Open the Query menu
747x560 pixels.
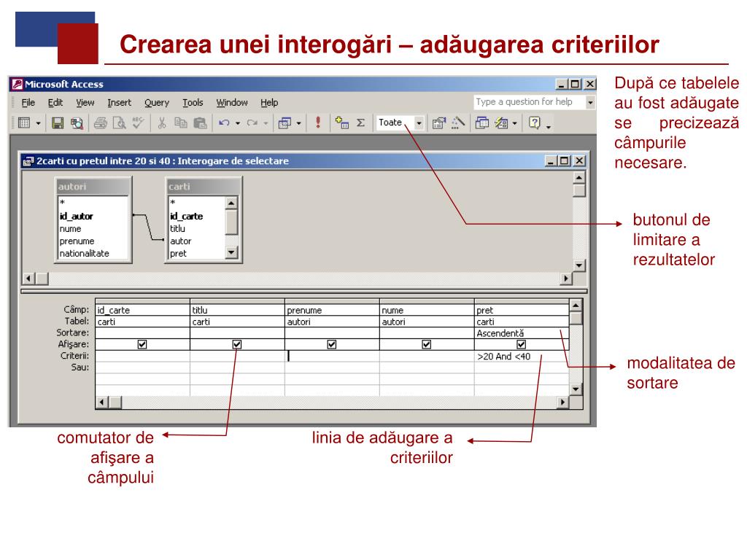point(157,102)
